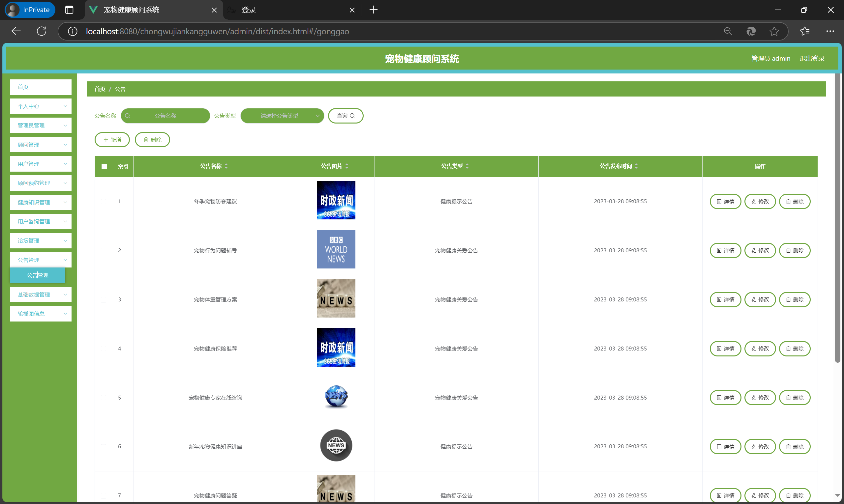Open browser settings three-dots menu
The image size is (844, 504).
pos(830,31)
